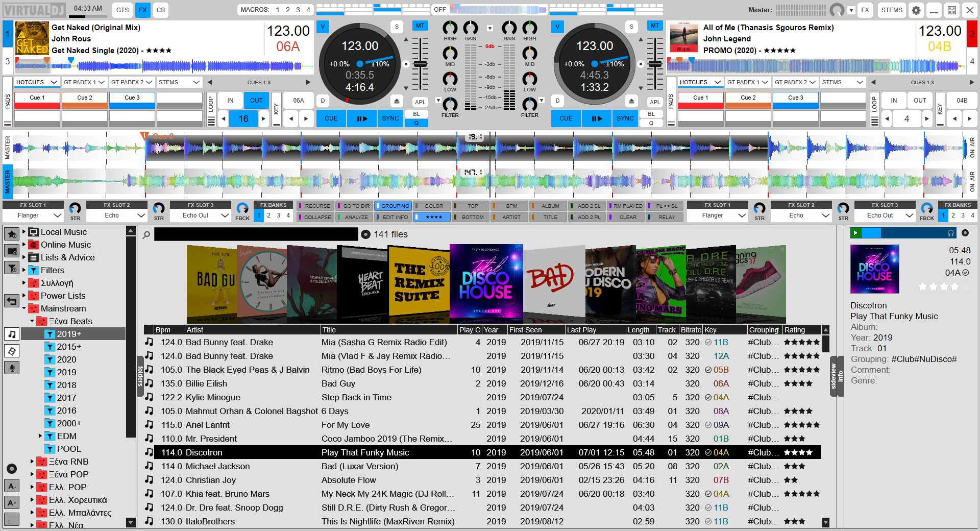Toggle master tempo MT on left deck

tap(420, 26)
